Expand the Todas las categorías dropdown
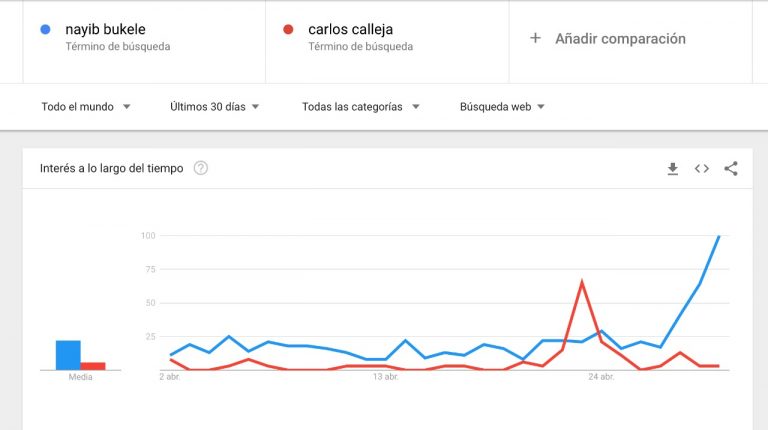The image size is (768, 430). [x=360, y=107]
